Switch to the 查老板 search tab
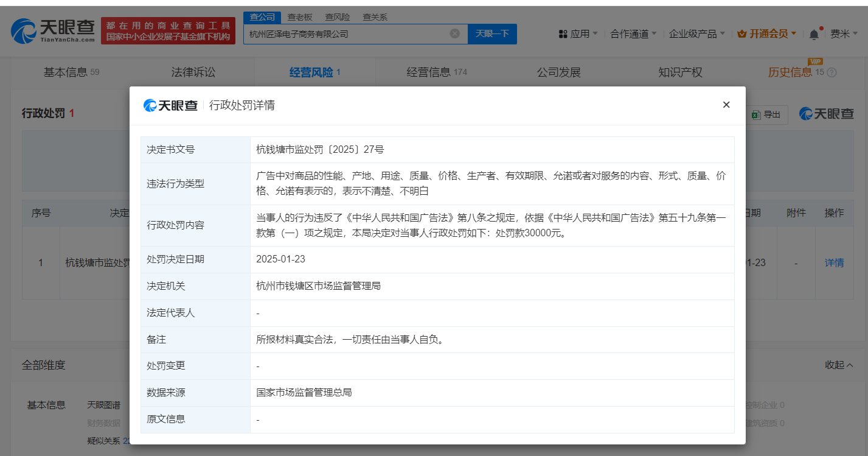Image resolution: width=868 pixels, height=456 pixels. (299, 17)
